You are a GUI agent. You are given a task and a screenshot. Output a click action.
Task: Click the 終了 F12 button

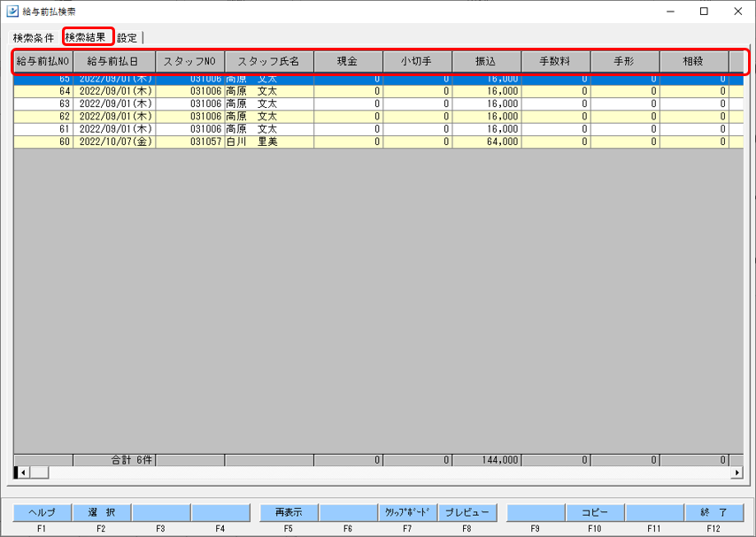point(714,512)
